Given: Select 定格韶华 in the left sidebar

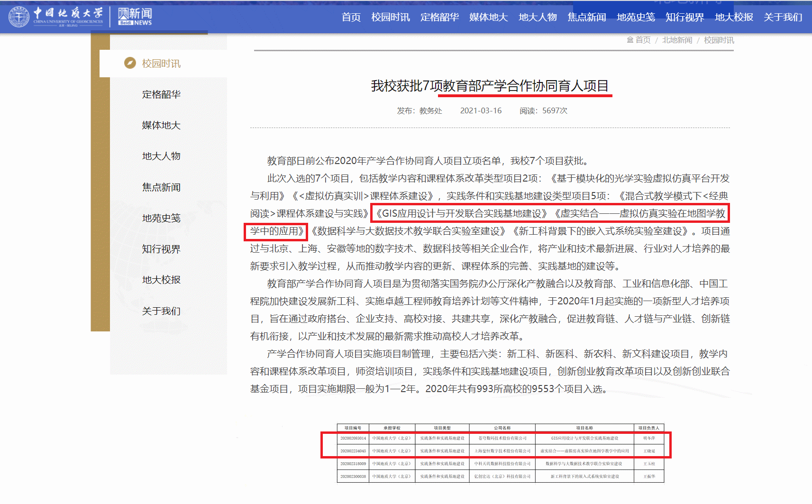Looking at the screenshot, I should point(161,94).
